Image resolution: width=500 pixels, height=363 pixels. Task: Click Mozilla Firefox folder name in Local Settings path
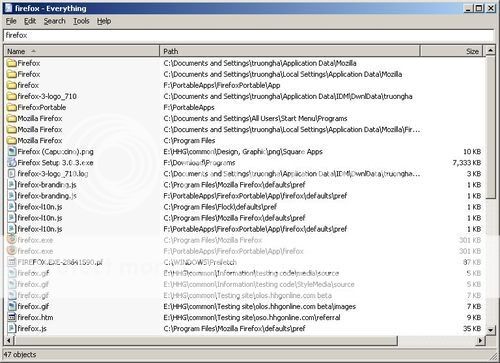(x=40, y=129)
